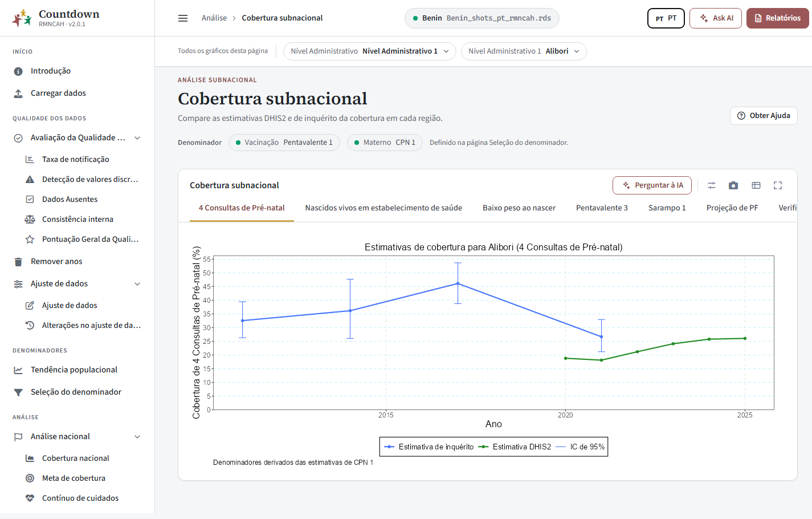Select the Projeção de PF tab
Image resolution: width=812 pixels, height=519 pixels.
[x=732, y=208]
